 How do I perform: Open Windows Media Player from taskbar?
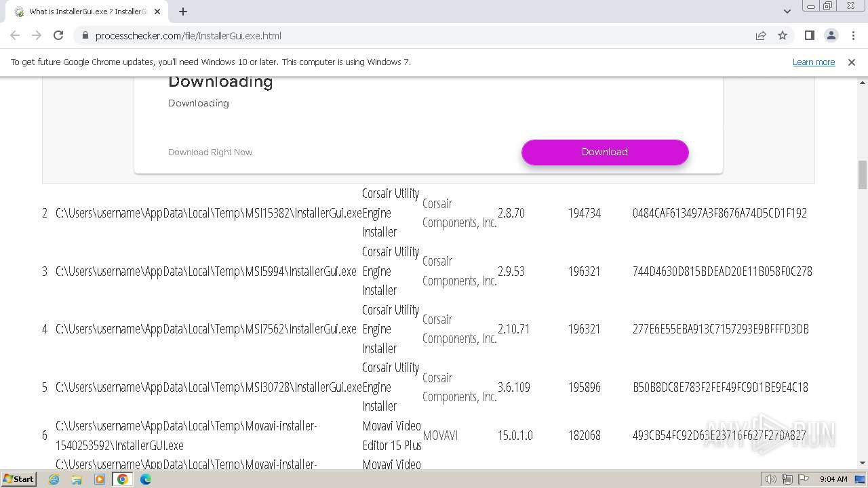tap(100, 479)
